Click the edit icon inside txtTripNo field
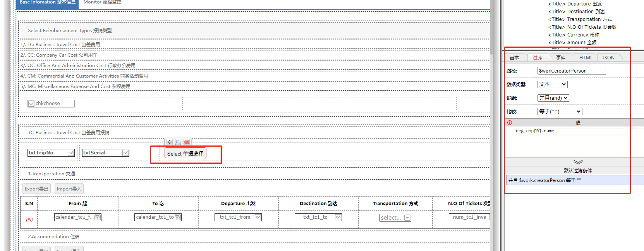644x251 pixels. (x=71, y=153)
